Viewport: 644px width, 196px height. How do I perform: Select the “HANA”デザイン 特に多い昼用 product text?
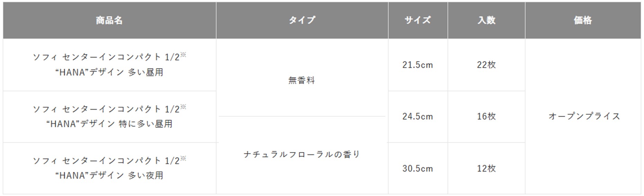click(109, 124)
